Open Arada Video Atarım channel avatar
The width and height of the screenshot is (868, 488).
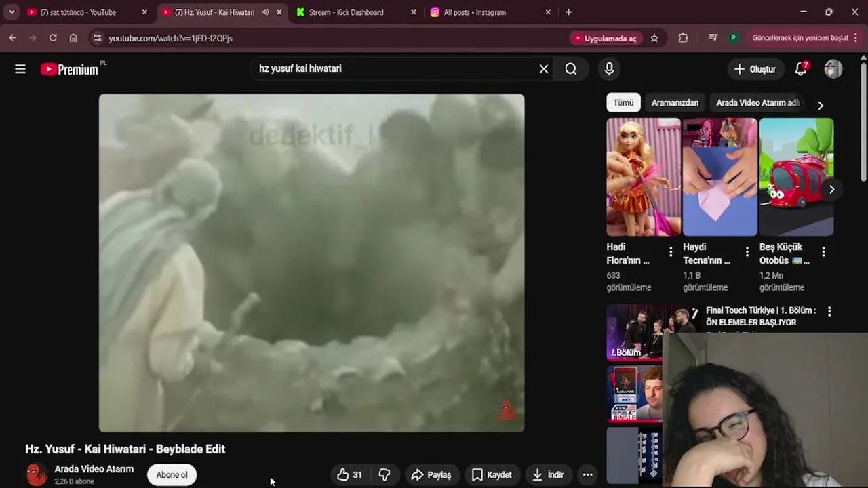point(37,474)
